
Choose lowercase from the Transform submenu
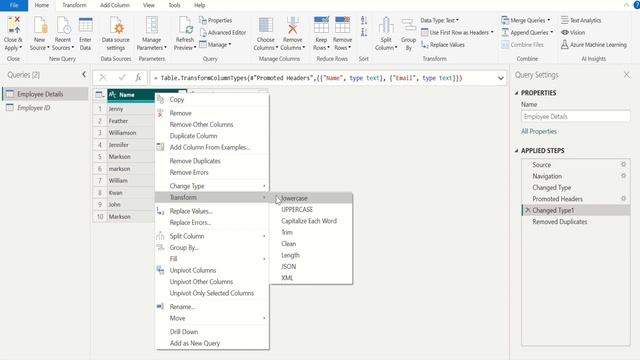311,198
